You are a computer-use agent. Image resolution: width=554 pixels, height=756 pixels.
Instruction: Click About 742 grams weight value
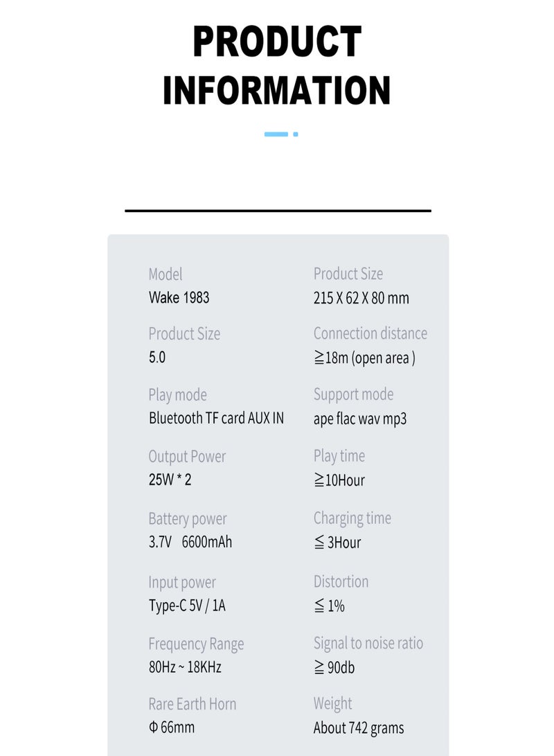(x=359, y=728)
